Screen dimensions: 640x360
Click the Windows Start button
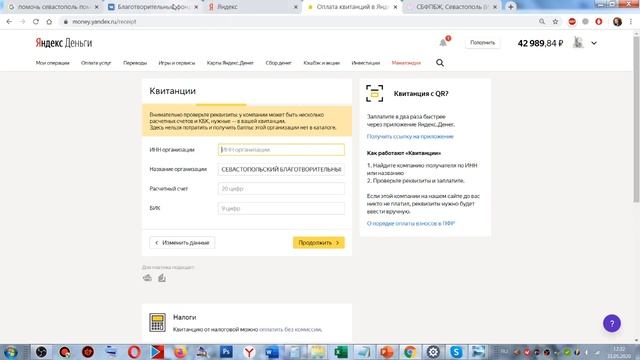11,351
